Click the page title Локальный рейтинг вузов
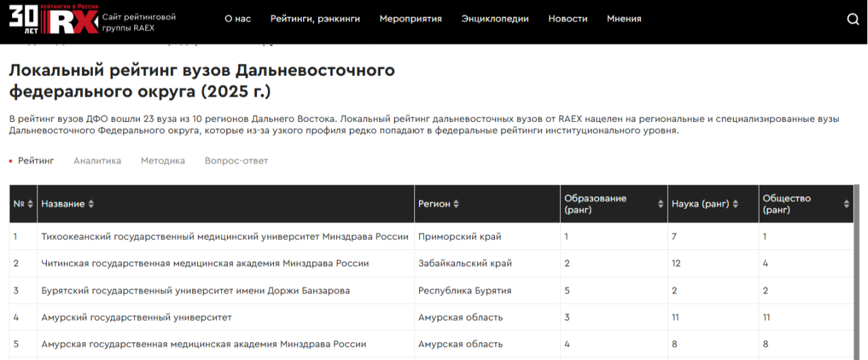Image resolution: width=868 pixels, height=360 pixels. [x=202, y=80]
